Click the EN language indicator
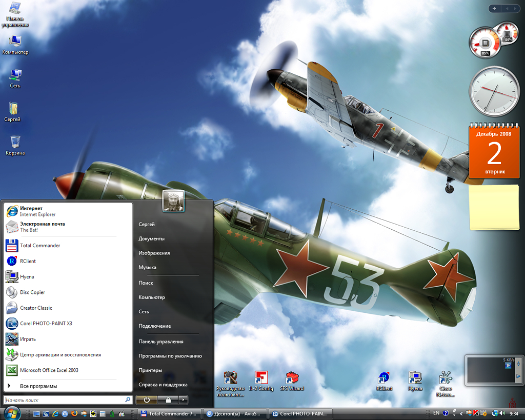This screenshot has width=525, height=420. 436,413
